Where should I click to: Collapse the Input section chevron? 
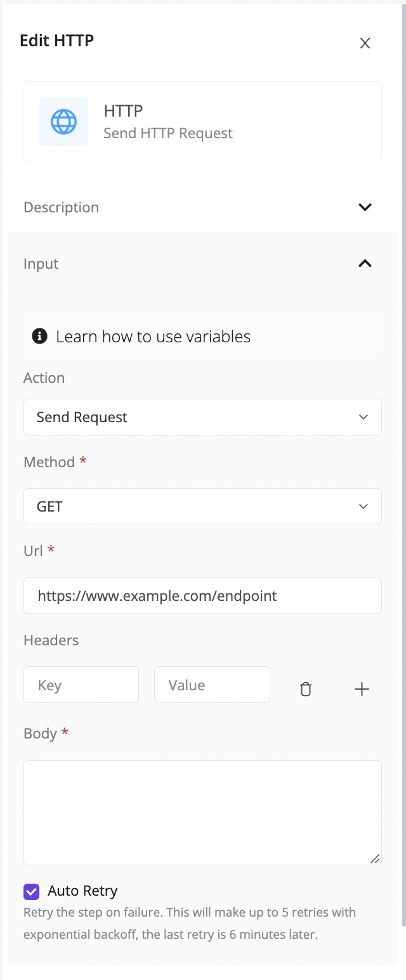click(x=365, y=264)
